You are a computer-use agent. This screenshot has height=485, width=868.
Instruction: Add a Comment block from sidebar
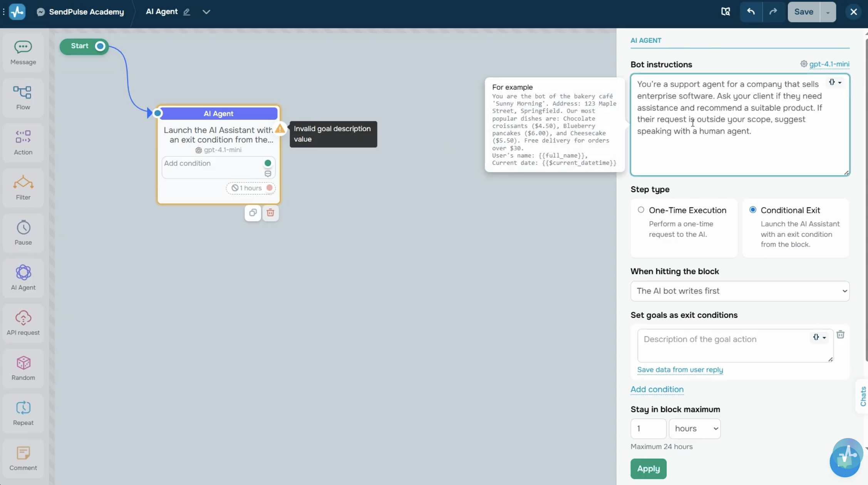point(23,458)
